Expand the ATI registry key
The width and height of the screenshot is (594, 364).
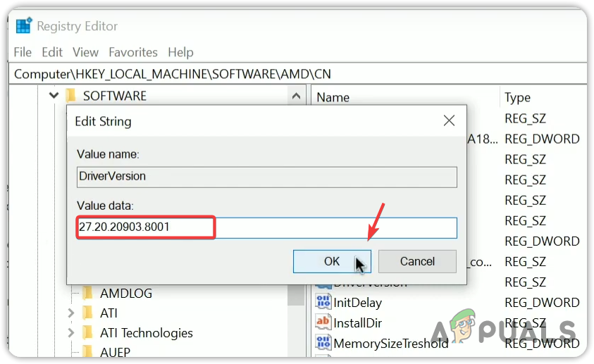70,313
